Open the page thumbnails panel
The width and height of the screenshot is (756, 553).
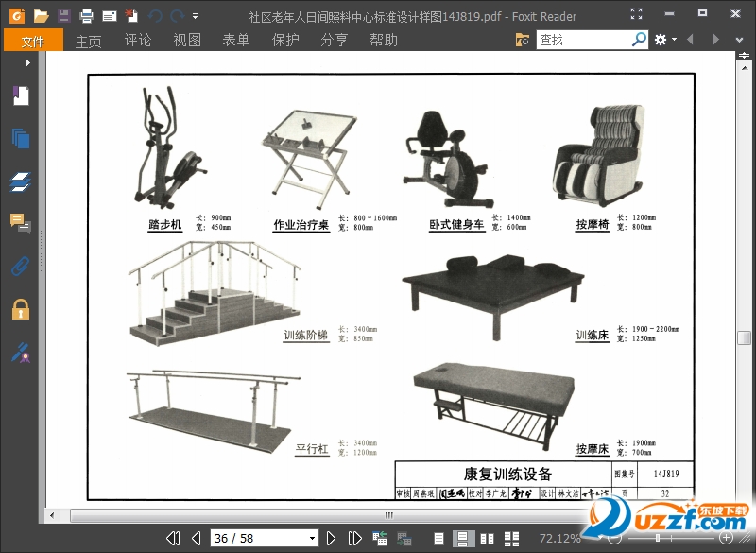tap(21, 138)
